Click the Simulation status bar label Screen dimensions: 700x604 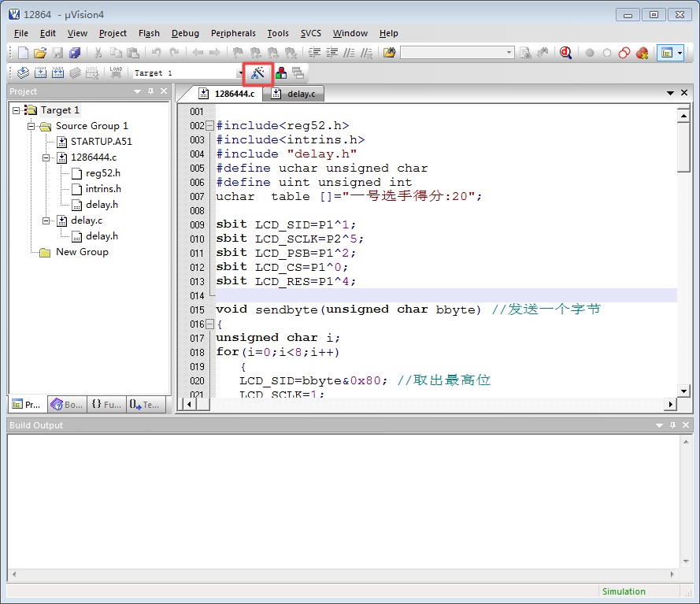(624, 591)
